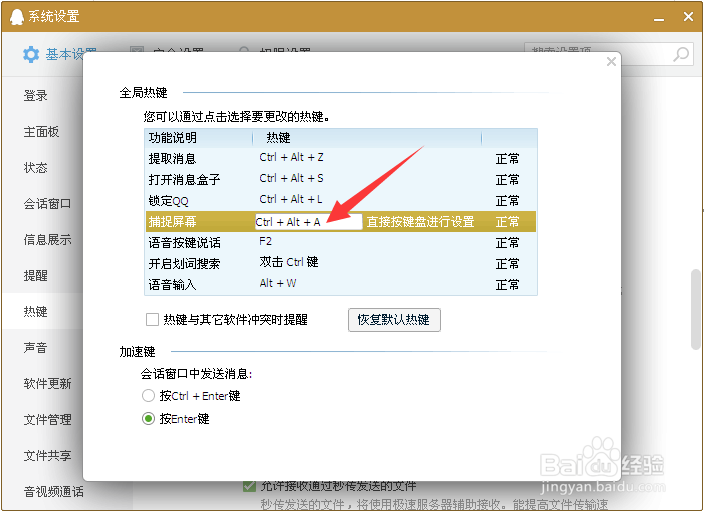Screen dimensions: 704x512
Task: Click the Ctrl + Alt + L hotkey value
Action: [291, 199]
